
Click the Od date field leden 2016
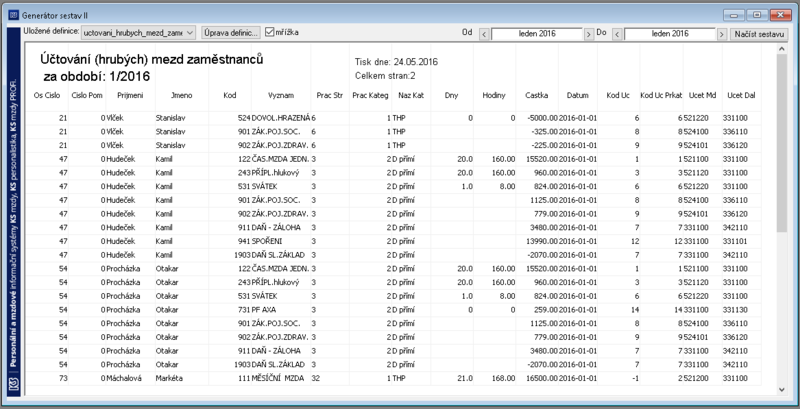click(x=537, y=34)
